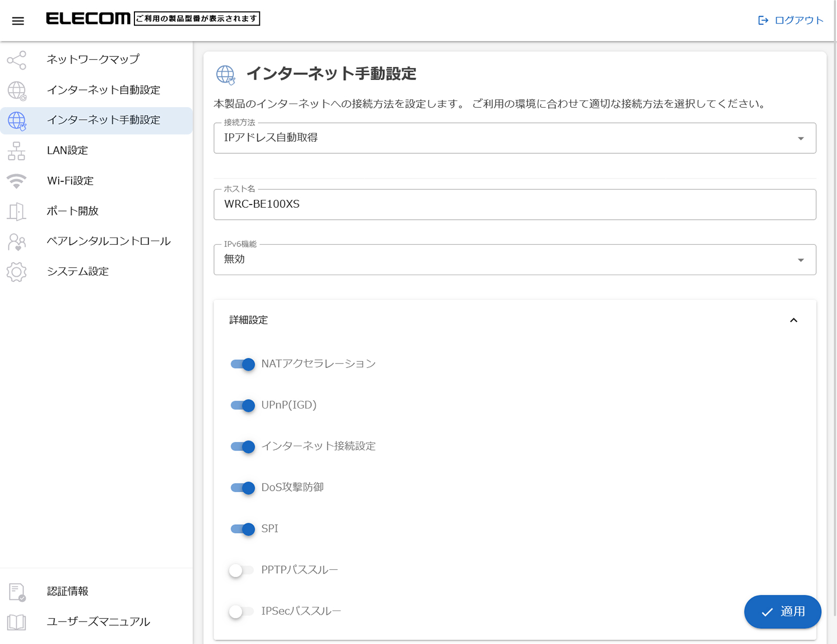The image size is (837, 644).
Task: Collapse the 詳細設定 section
Action: [793, 320]
